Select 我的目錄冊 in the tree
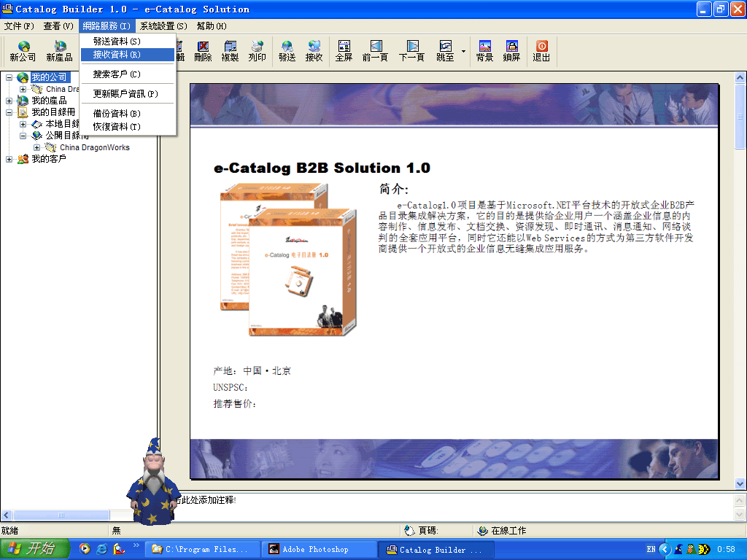Viewport: 747px width, 560px height. coord(53,112)
